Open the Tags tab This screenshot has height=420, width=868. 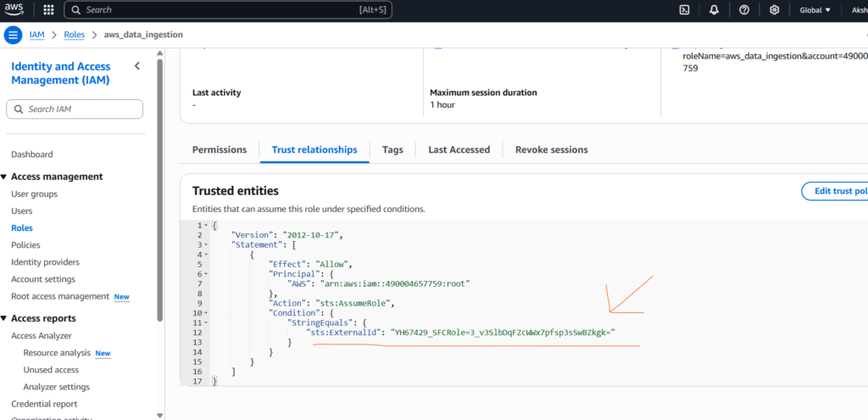tap(392, 149)
